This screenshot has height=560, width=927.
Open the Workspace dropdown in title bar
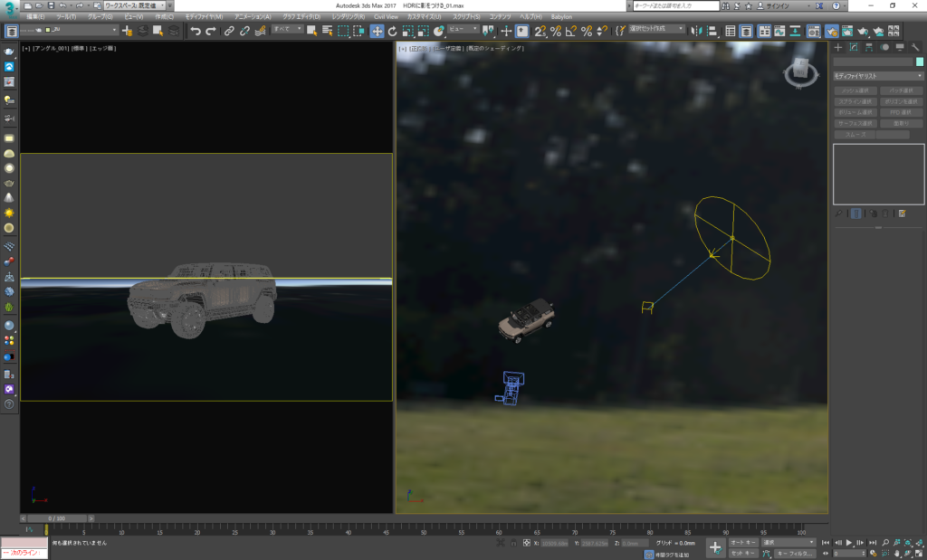point(135,5)
